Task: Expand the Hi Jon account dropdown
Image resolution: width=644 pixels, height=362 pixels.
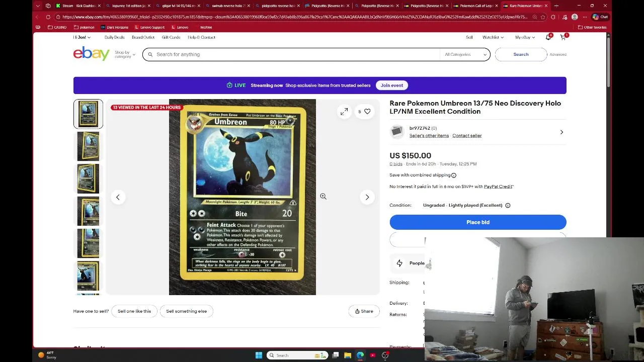Action: coord(82,37)
